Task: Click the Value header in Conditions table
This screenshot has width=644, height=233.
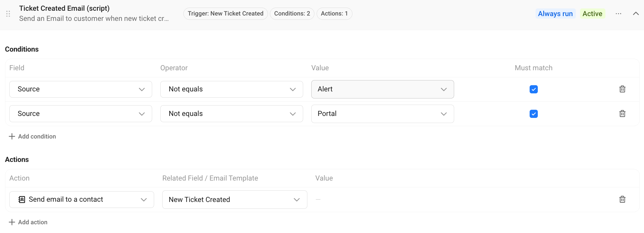Action: point(320,68)
